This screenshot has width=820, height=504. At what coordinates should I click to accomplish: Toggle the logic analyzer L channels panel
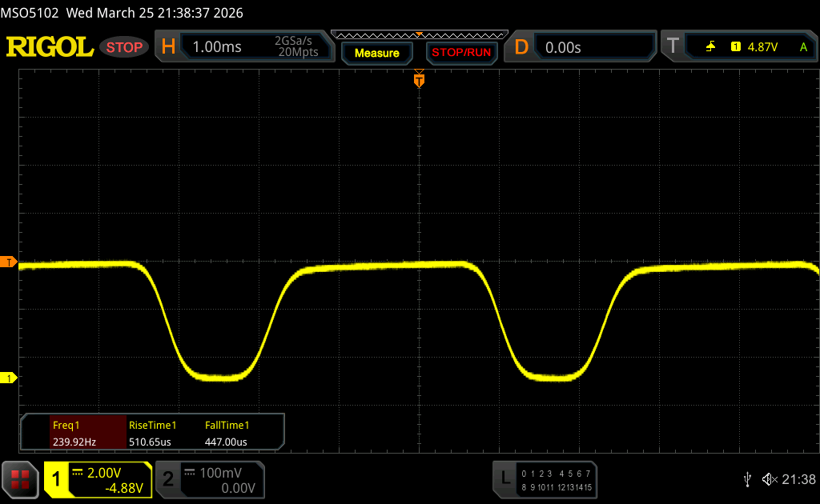point(546,478)
